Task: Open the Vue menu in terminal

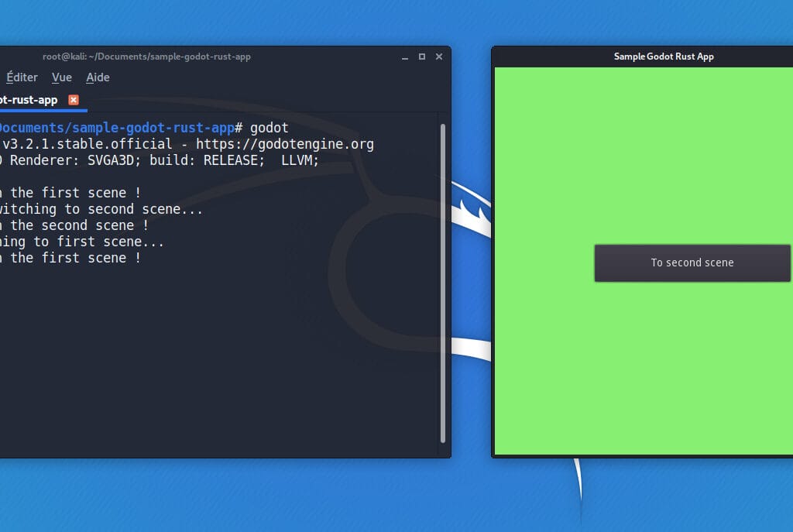Action: (62, 77)
